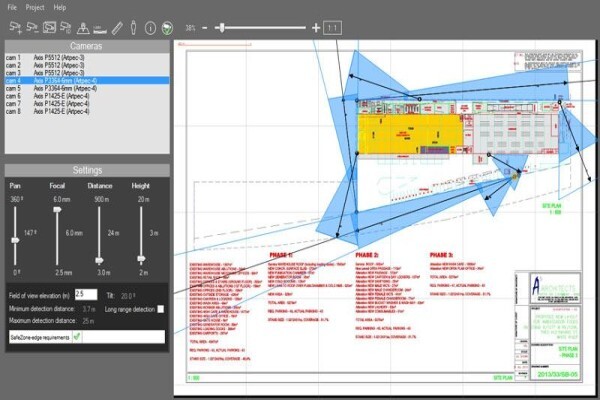Viewport: 600px width, 400px height.
Task: Click the Pan slider handle
Action: [x=15, y=240]
